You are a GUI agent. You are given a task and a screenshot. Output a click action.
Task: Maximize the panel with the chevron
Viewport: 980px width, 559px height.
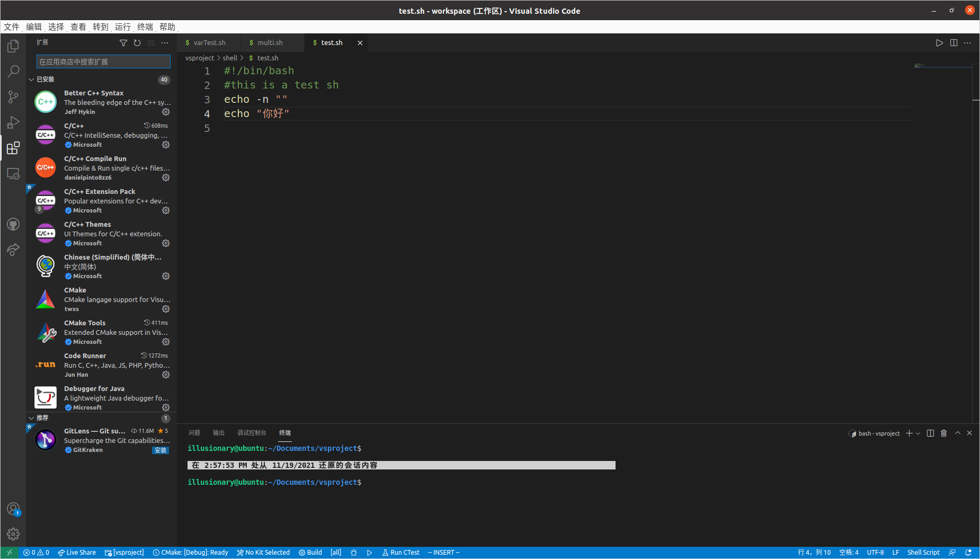[x=957, y=433]
